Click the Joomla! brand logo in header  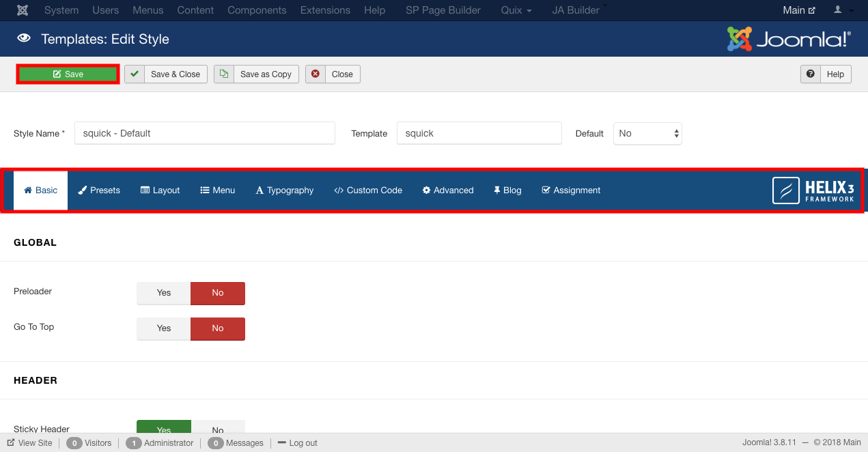click(x=789, y=39)
